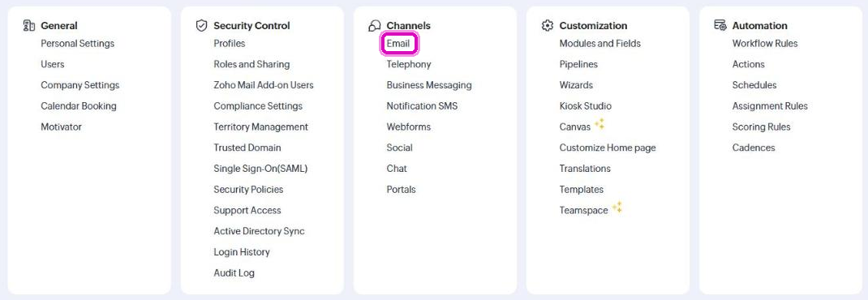The image size is (868, 300).
Task: Click the General section building icon
Action: pos(29,25)
